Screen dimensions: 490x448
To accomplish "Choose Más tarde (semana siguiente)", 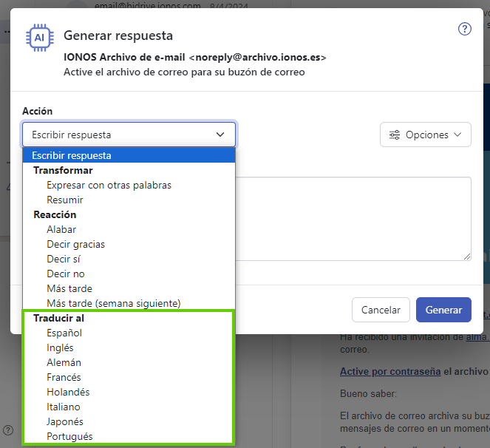I will [x=129, y=303].
